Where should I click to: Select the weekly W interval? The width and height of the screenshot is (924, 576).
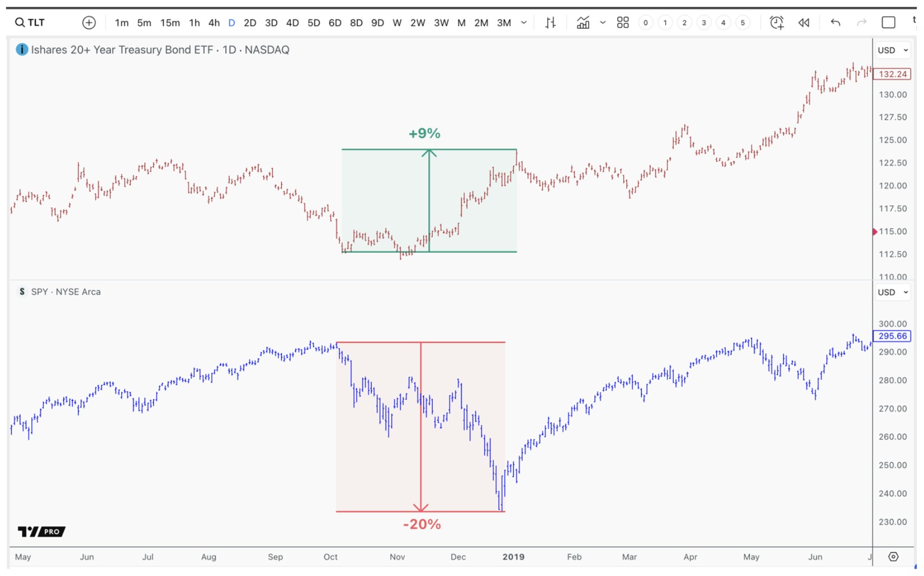(397, 22)
